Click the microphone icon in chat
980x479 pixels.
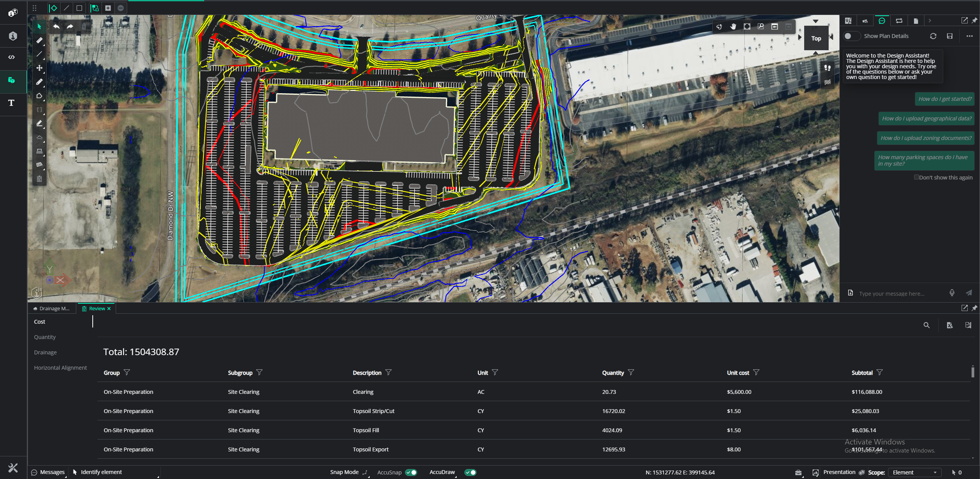952,293
